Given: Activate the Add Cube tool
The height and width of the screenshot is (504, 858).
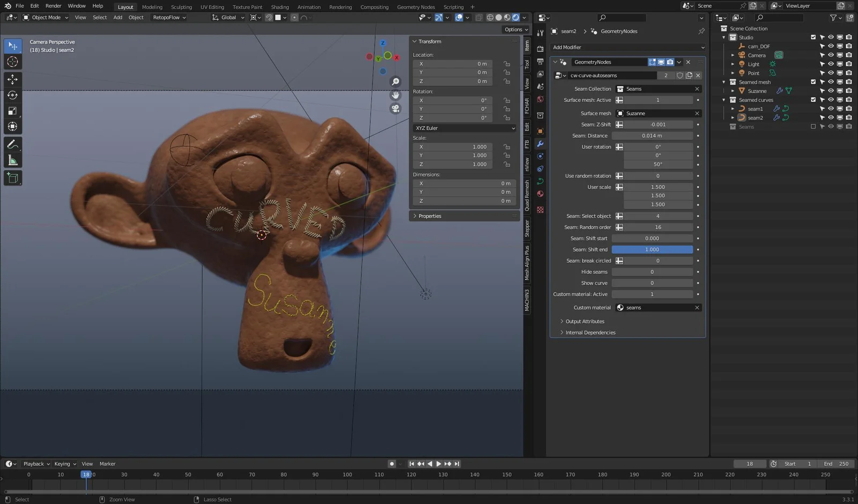Looking at the screenshot, I should tap(12, 177).
